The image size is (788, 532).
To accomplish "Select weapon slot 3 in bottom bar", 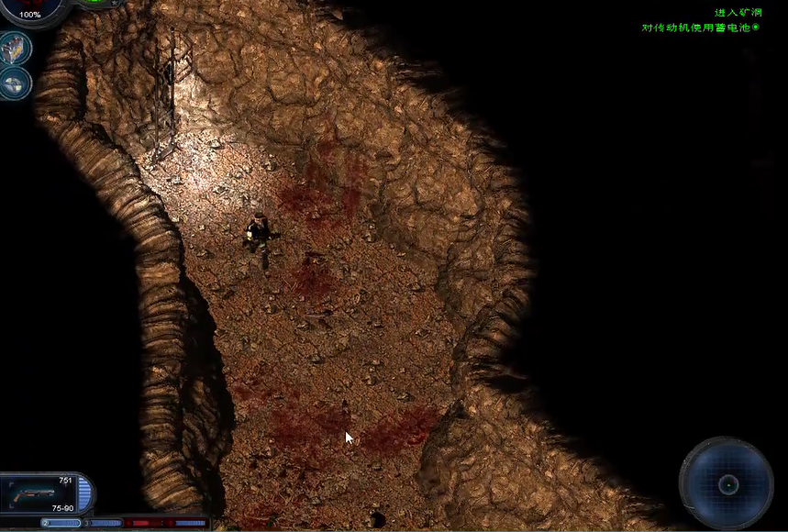I will [102, 523].
